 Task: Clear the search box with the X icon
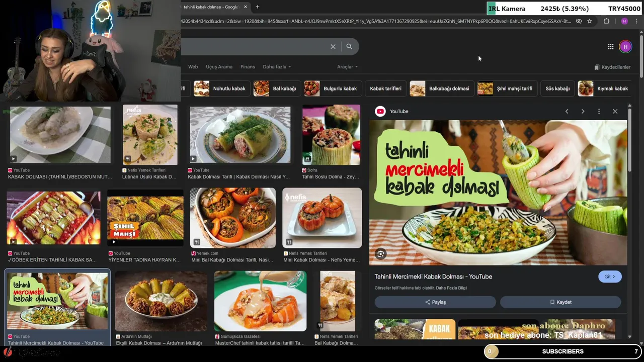[x=333, y=46]
